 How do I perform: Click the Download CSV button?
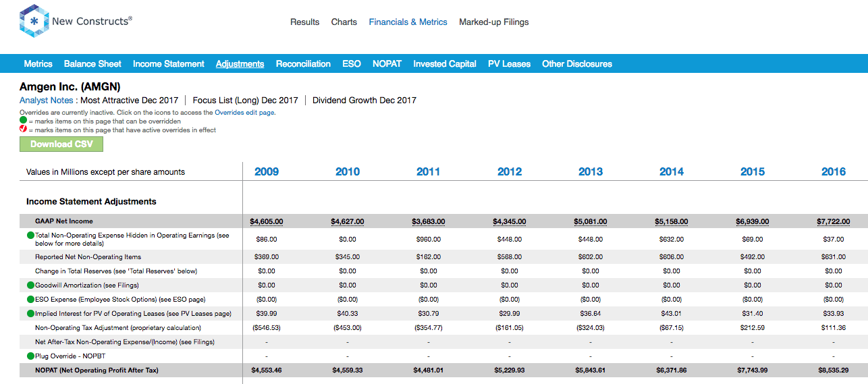[x=61, y=144]
